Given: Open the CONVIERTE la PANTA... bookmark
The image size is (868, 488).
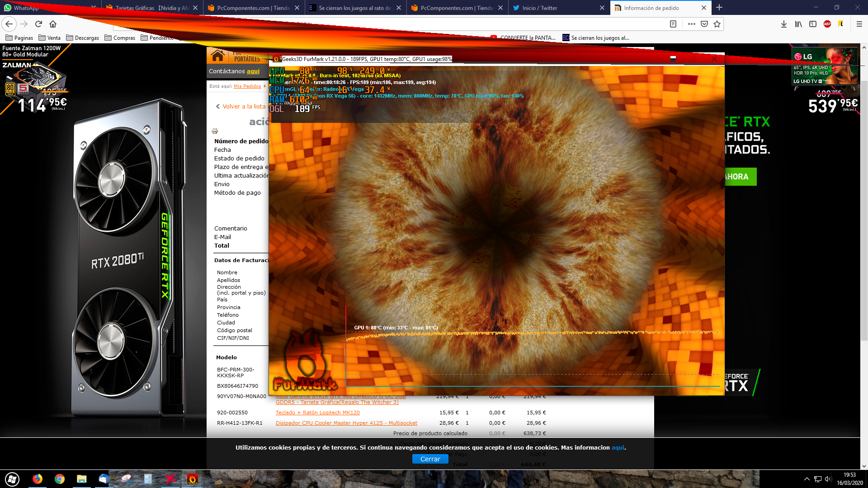Looking at the screenshot, I should point(523,38).
